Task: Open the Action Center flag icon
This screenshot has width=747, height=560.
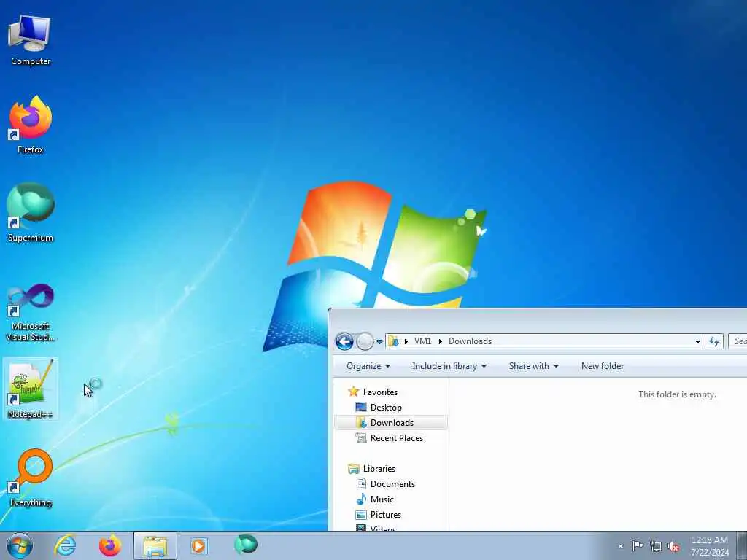Action: 638,546
